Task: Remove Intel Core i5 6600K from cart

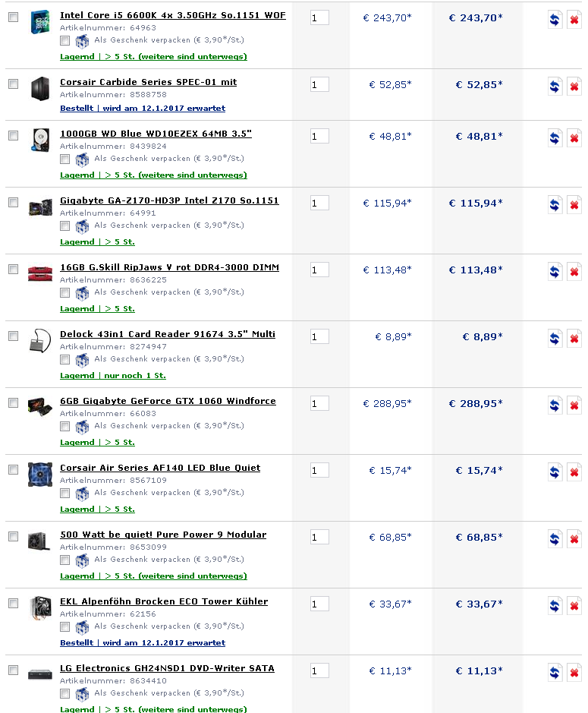Action: tap(574, 20)
